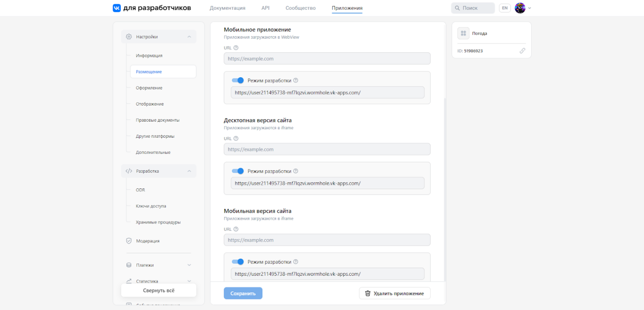Collapse the Настройки sidebar section
The width and height of the screenshot is (644, 310).
click(189, 37)
